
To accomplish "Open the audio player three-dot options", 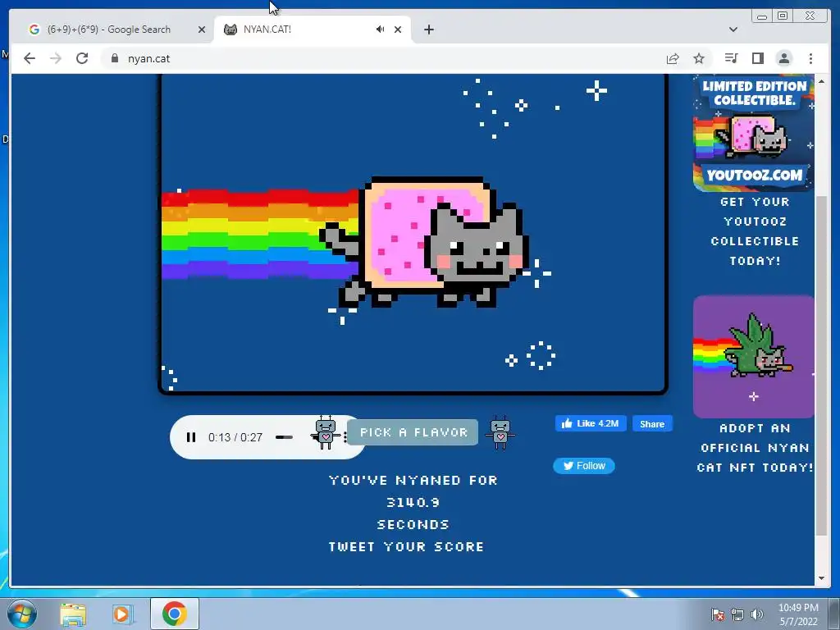I will tap(345, 437).
